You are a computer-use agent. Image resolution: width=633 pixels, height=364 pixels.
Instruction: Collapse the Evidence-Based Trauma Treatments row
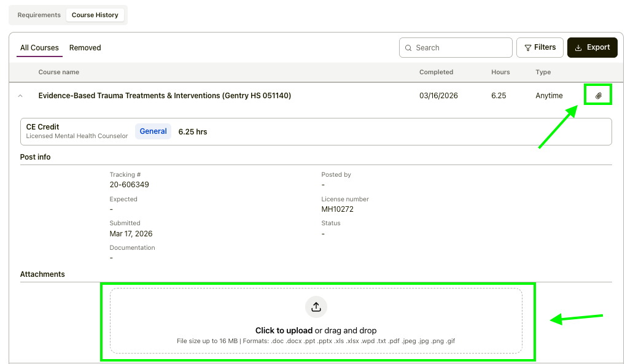pyautogui.click(x=20, y=96)
